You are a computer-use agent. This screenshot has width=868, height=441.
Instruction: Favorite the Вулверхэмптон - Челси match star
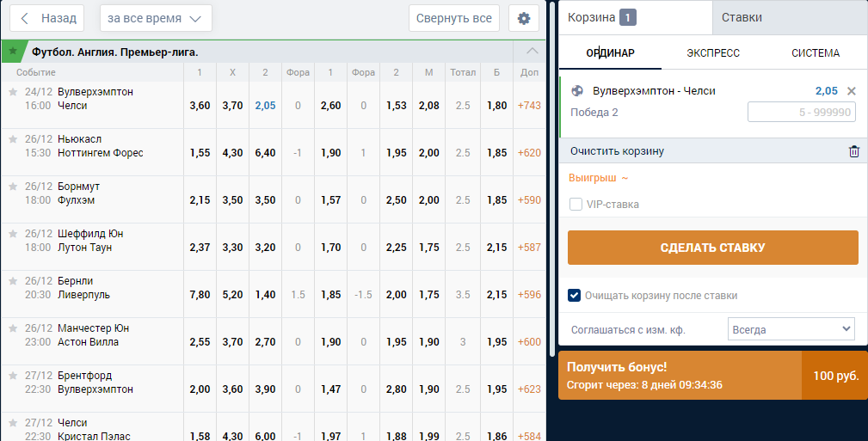pos(13,92)
